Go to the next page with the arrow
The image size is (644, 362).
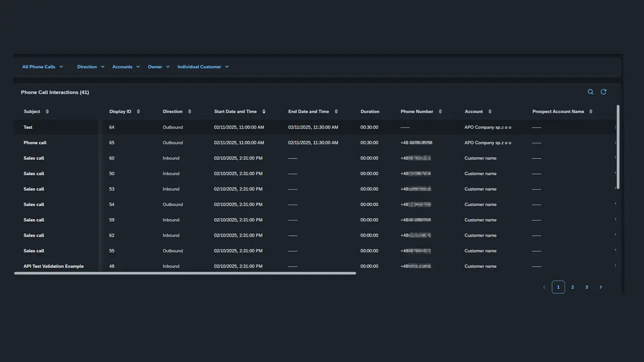point(601,287)
